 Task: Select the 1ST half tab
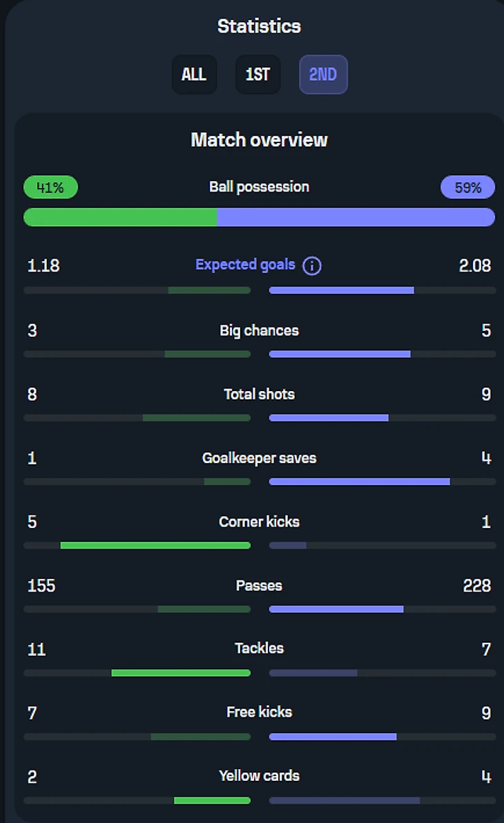pos(258,75)
